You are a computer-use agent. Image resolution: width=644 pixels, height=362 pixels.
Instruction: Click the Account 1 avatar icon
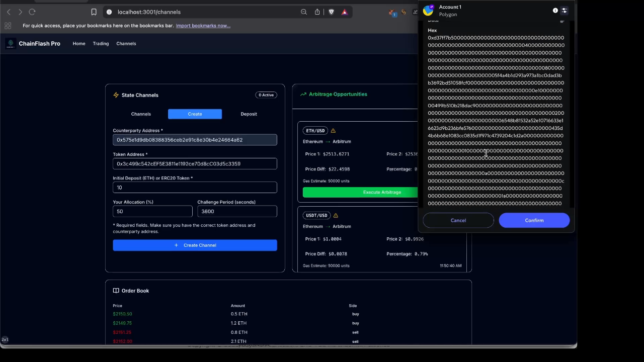click(429, 10)
